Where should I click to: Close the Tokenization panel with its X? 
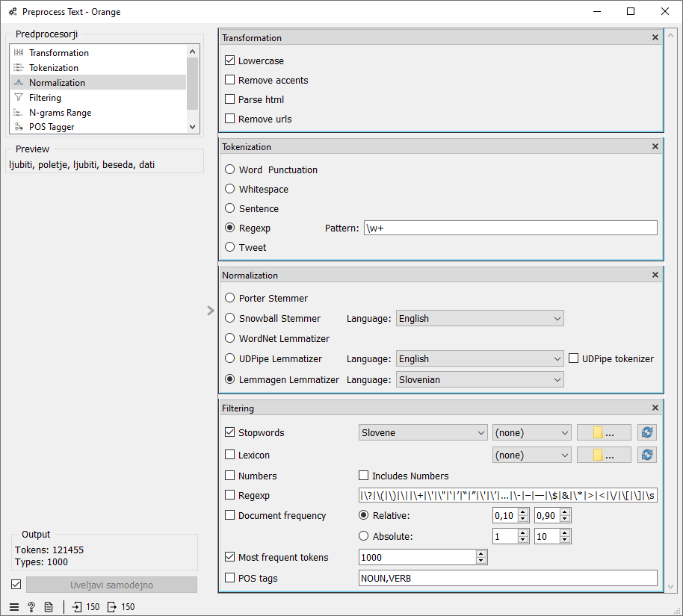tap(655, 147)
